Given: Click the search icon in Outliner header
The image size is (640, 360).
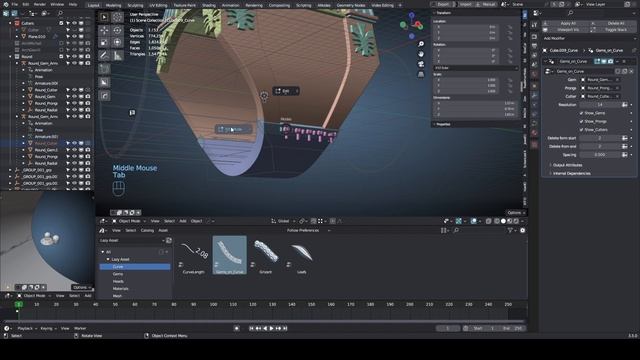Looking at the screenshot, I should click(x=60, y=13).
